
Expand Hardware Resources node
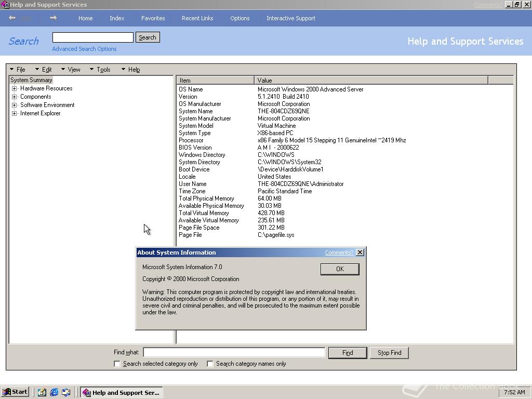tap(14, 88)
